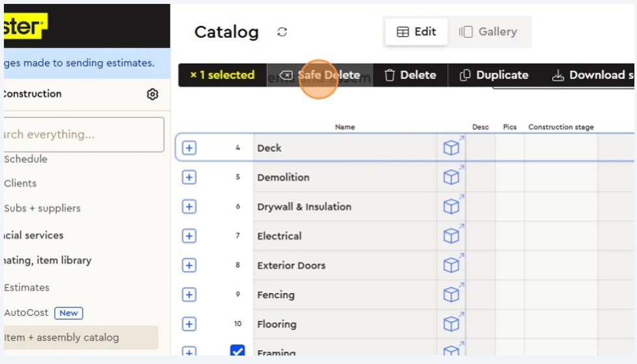Expand the Flooring row
Screen dimensions: 637x364
[x=189, y=324]
